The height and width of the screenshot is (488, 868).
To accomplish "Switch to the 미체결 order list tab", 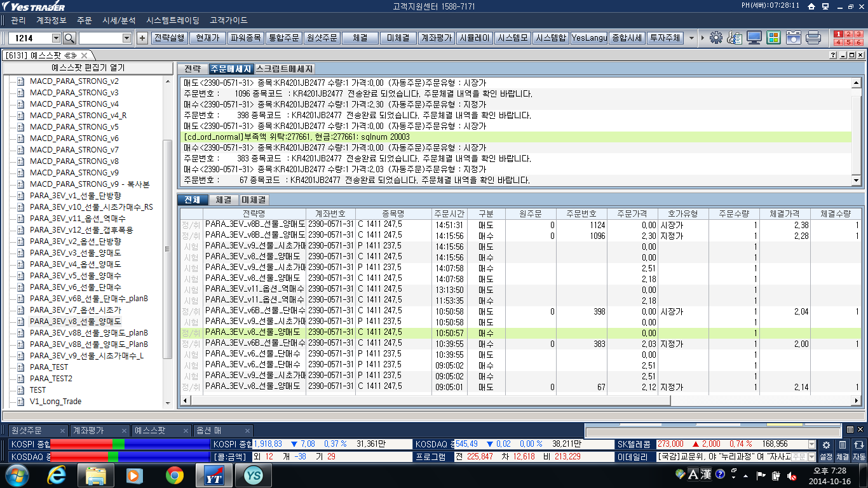I will click(x=254, y=200).
